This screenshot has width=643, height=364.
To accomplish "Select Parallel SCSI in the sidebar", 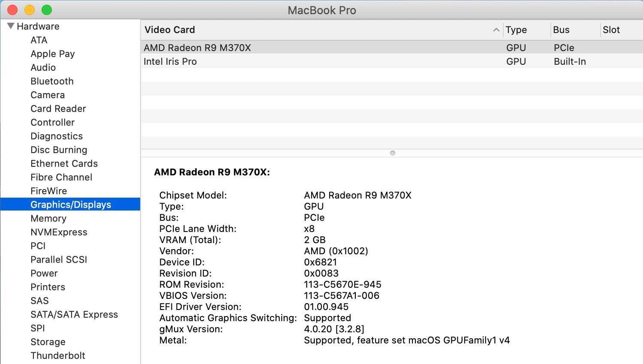I will 59,259.
